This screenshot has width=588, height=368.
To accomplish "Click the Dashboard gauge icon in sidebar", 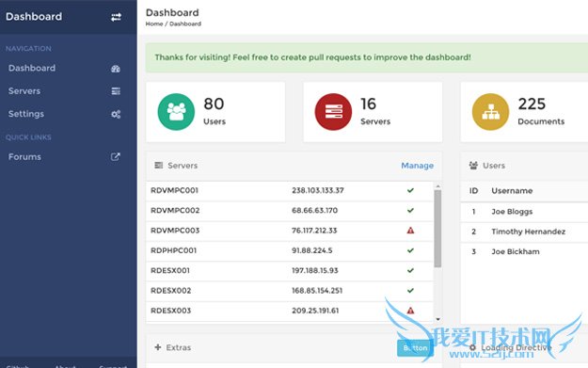I will (x=116, y=69).
